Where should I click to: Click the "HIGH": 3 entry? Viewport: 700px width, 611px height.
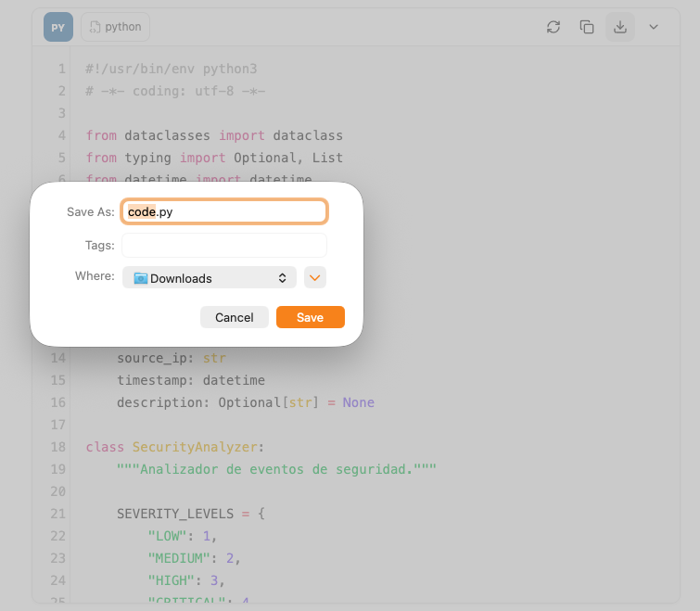186,580
